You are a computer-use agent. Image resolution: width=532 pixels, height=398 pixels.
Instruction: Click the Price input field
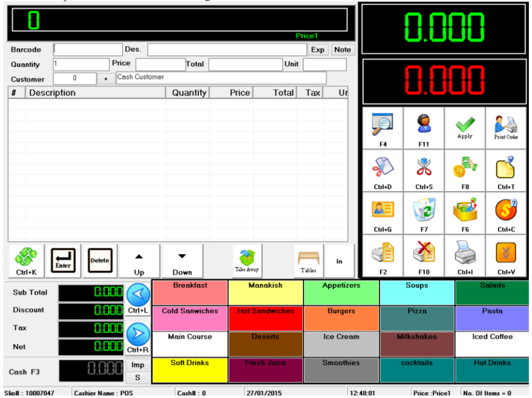pos(160,65)
